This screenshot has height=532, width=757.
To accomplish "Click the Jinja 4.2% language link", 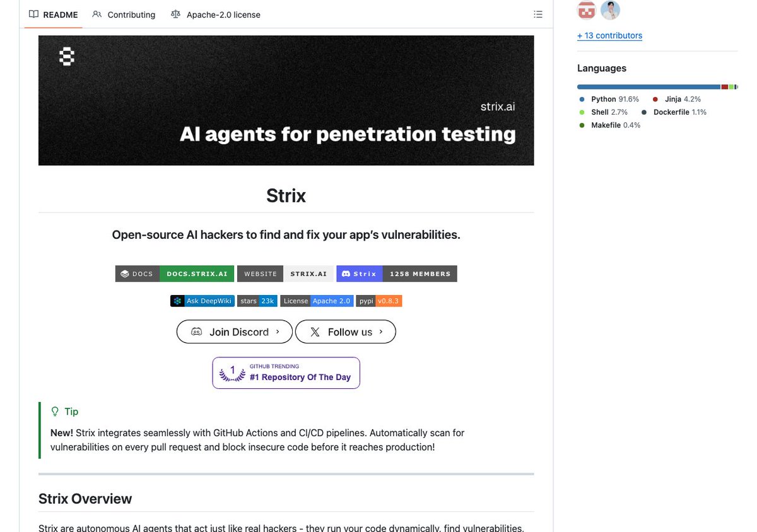I will pos(677,99).
